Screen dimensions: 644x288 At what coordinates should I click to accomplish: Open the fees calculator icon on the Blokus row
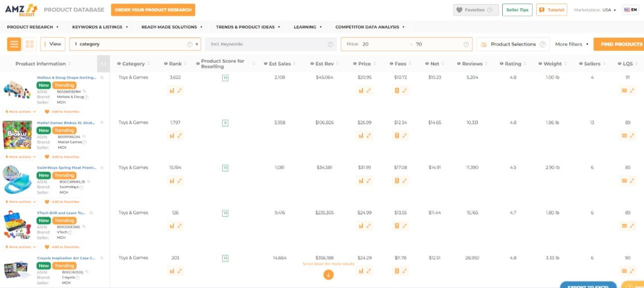click(x=398, y=135)
